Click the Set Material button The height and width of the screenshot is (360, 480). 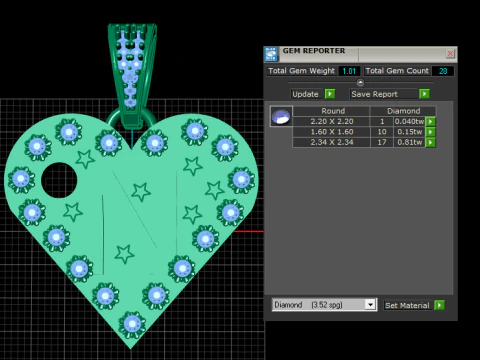point(407,305)
